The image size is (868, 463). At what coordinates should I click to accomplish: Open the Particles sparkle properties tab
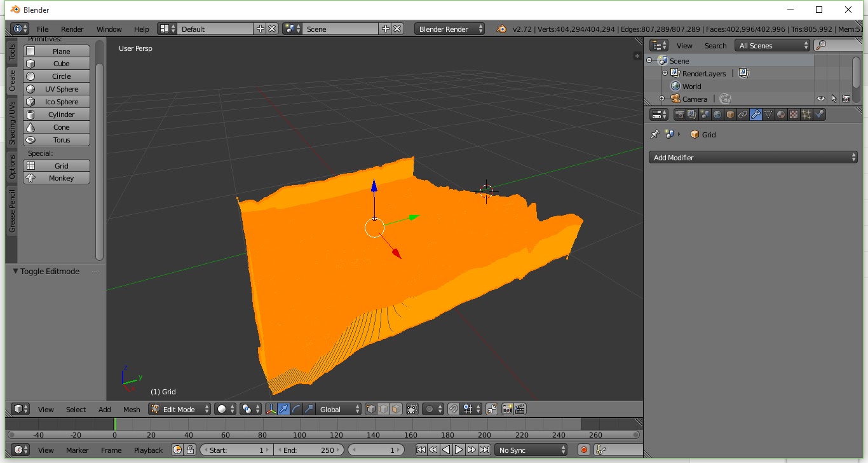(806, 114)
